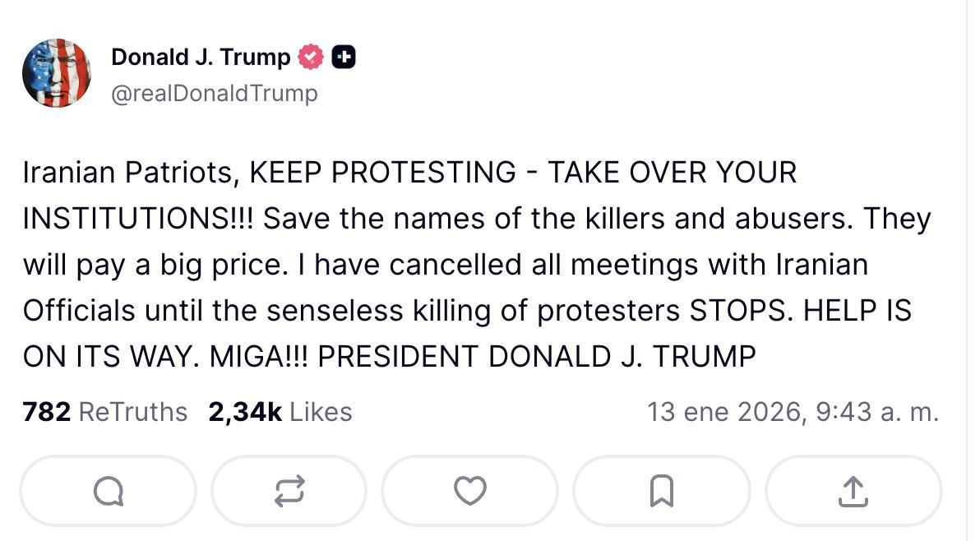This screenshot has height=541, width=980.
Task: Select the black plus badge beside the checkmark
Action: pyautogui.click(x=344, y=56)
